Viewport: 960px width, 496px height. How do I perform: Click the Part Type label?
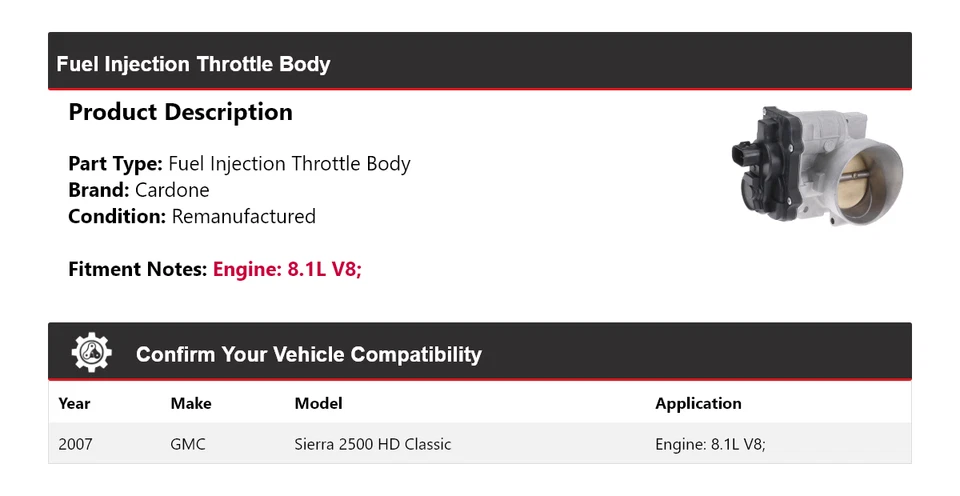(115, 164)
